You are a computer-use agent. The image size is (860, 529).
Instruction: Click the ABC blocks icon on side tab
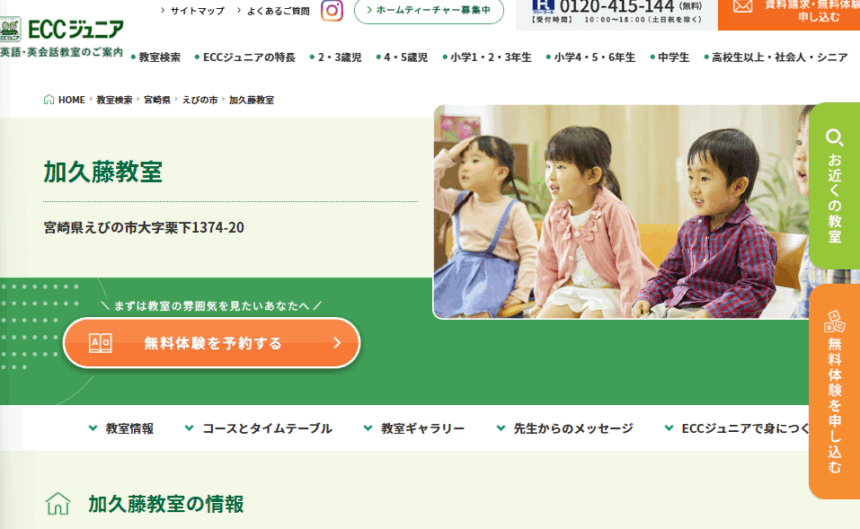(834, 322)
